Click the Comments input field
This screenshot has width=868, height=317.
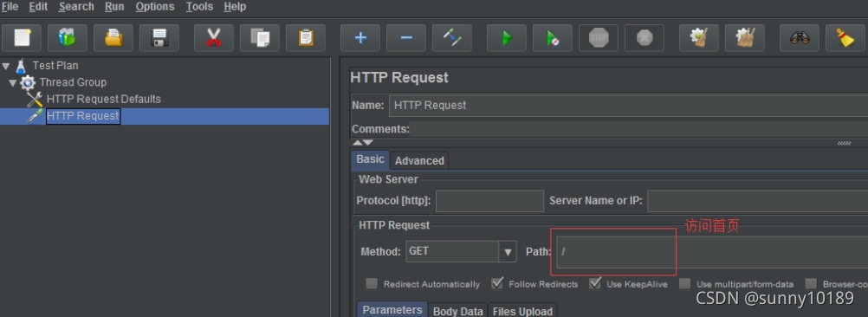point(638,129)
